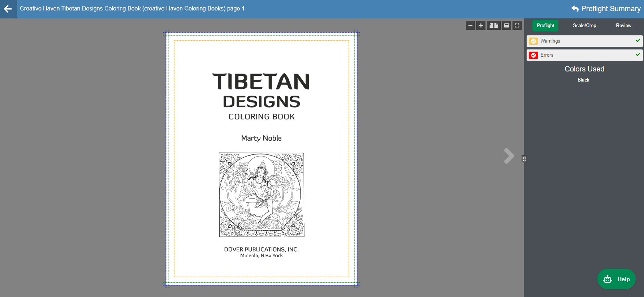Screen dimensions: 644x297
Task: Expand the Warnings section
Action: 584,41
